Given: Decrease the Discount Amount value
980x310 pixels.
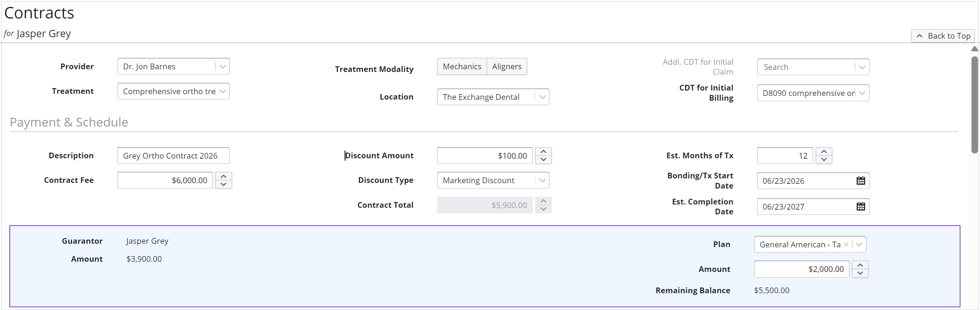Looking at the screenshot, I should click(x=543, y=159).
